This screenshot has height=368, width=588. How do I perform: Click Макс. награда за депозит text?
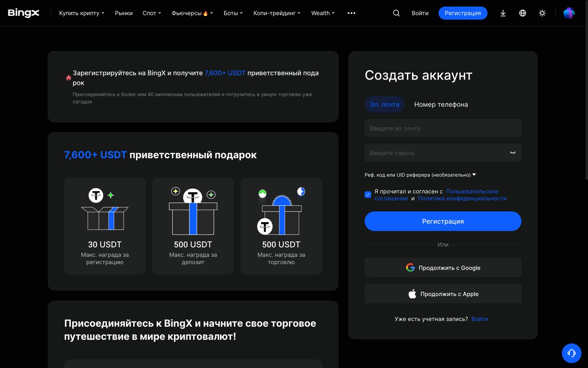click(193, 258)
